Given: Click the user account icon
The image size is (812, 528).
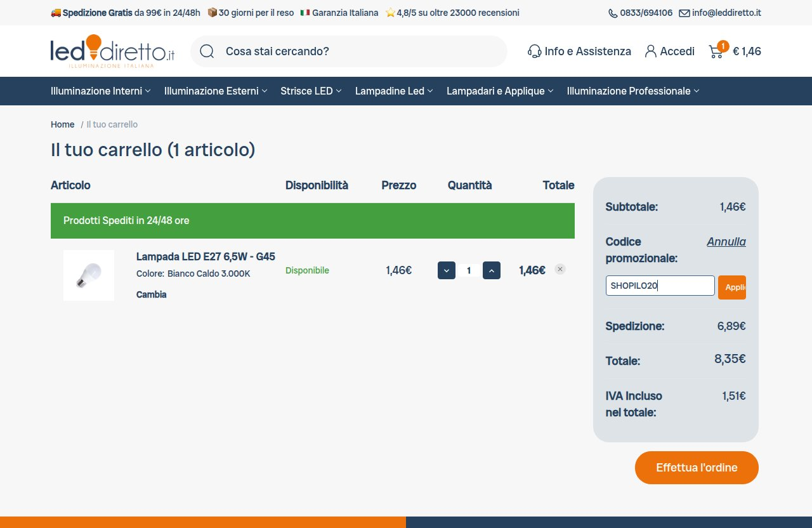Looking at the screenshot, I should click(x=651, y=51).
